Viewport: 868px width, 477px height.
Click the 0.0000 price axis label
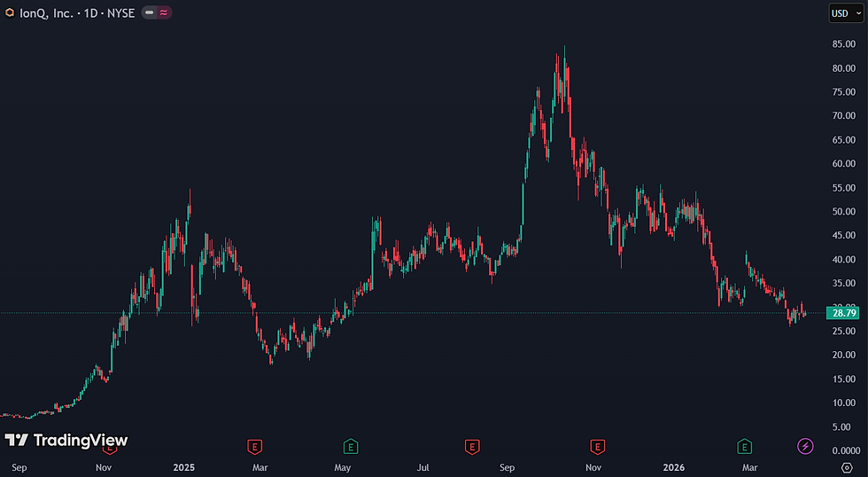tap(846, 451)
